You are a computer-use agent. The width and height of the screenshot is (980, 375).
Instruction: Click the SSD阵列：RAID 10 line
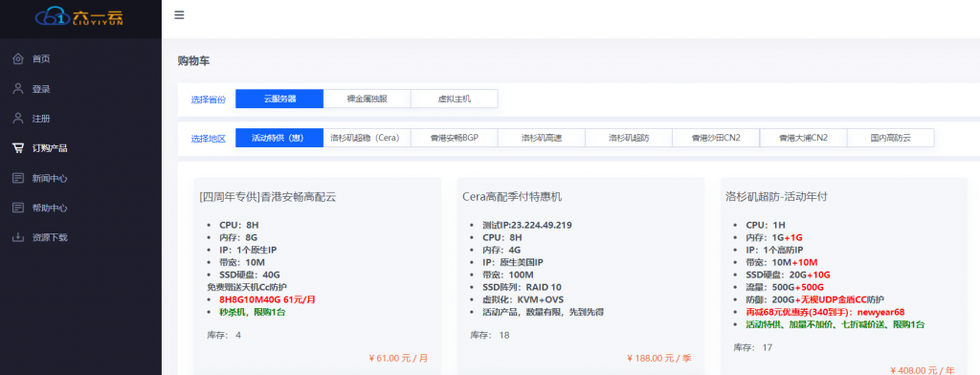(x=522, y=287)
